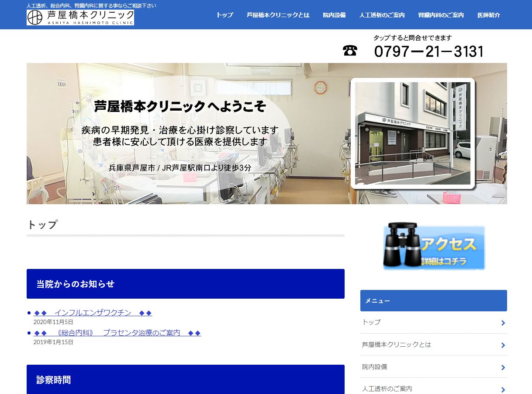Image resolution: width=532 pixels, height=394 pixels.
Task: Open the インフルエンザワクチン news link
Action: point(92,312)
